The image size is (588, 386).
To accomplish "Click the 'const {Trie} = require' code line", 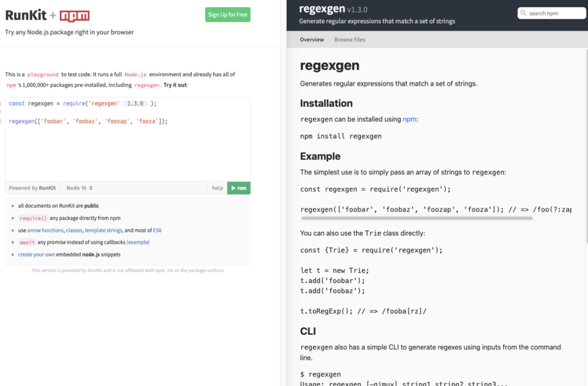I will (371, 250).
